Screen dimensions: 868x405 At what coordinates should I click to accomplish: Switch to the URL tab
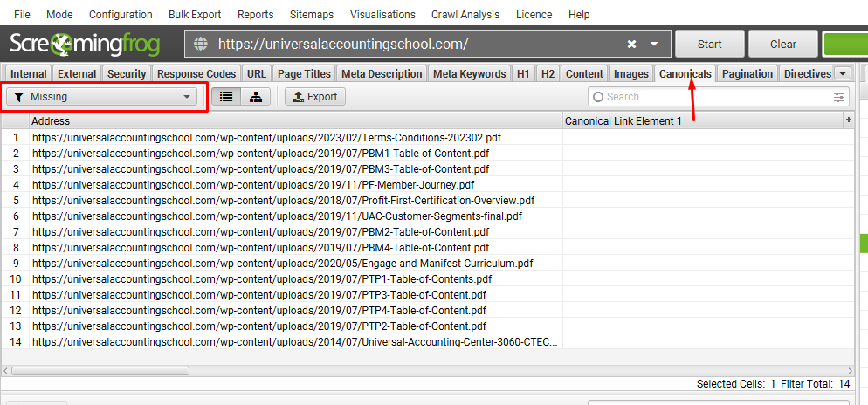257,73
